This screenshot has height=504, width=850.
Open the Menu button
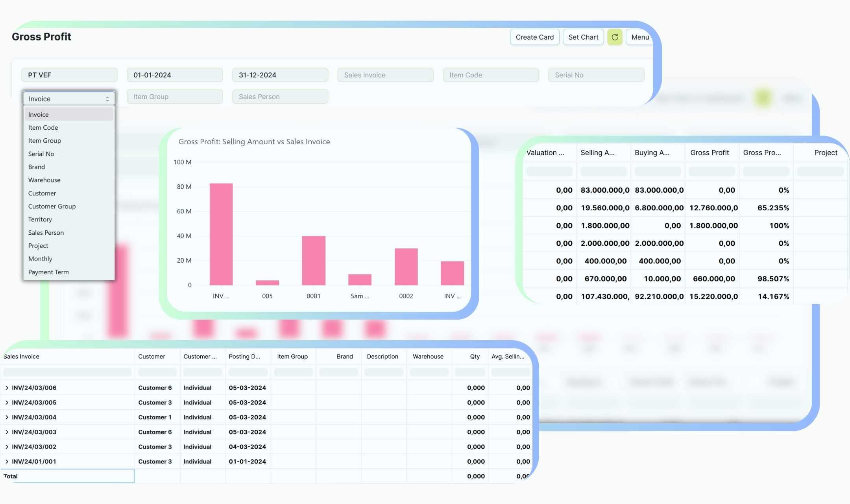(x=639, y=37)
